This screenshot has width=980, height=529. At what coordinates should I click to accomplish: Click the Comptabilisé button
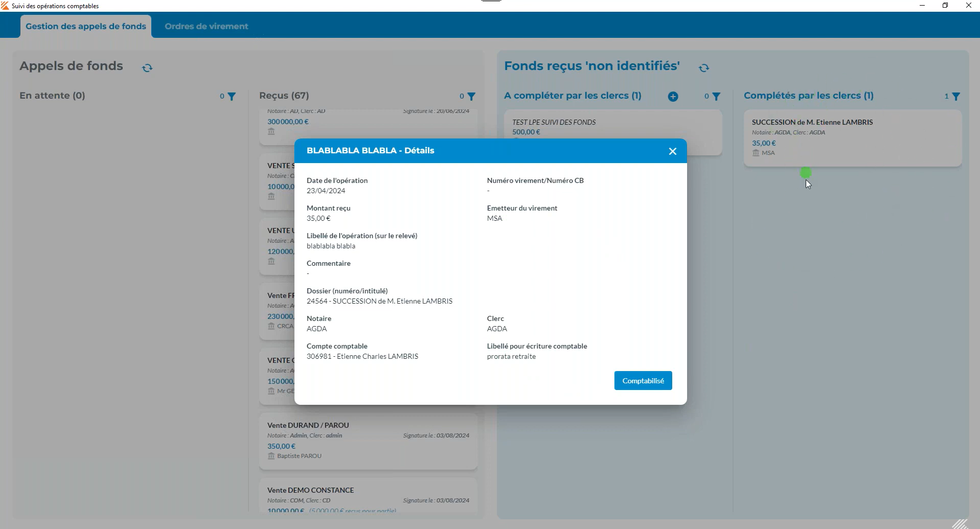coord(643,381)
